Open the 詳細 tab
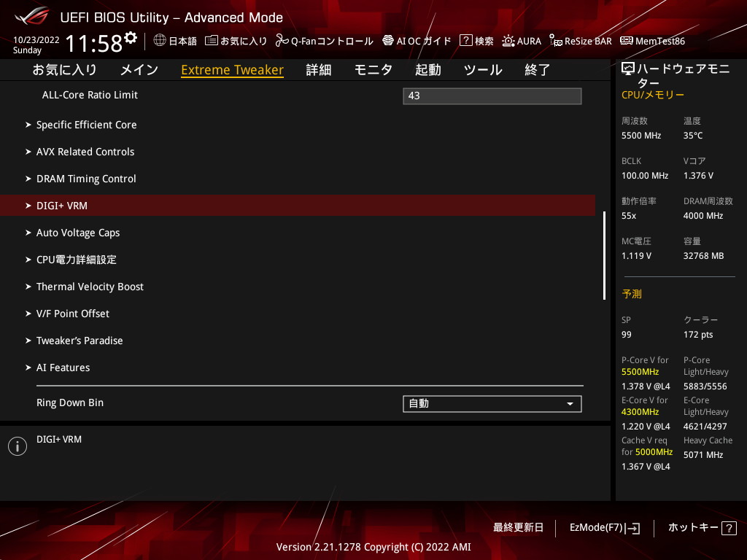Screen dimensions: 747x560 coord(319,70)
